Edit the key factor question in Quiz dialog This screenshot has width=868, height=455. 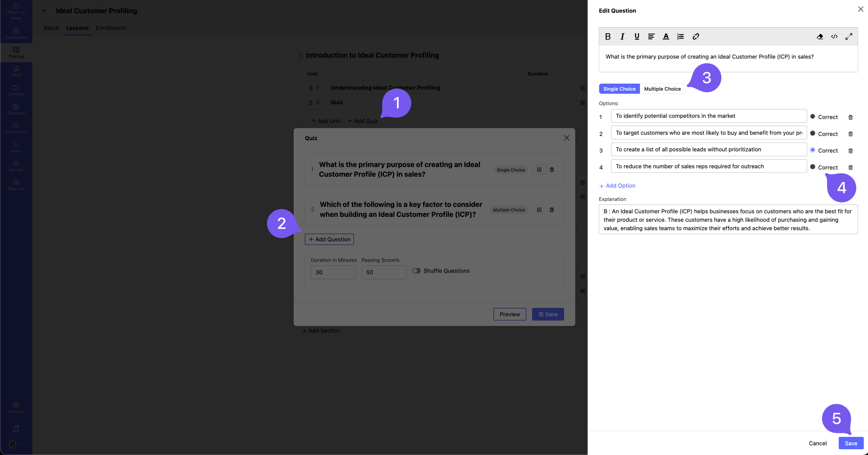tap(539, 210)
